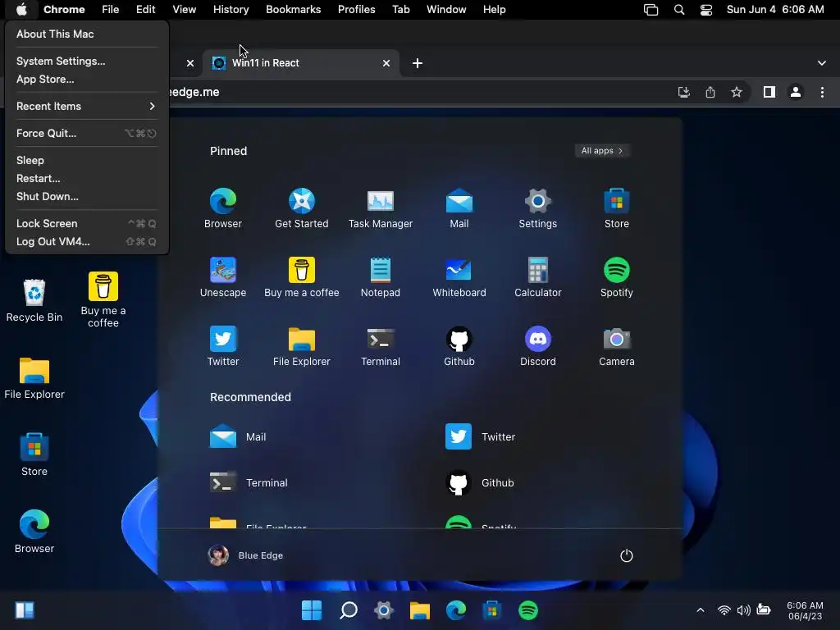Open Settings gear on taskbar
The image size is (840, 630).
pyautogui.click(x=384, y=610)
